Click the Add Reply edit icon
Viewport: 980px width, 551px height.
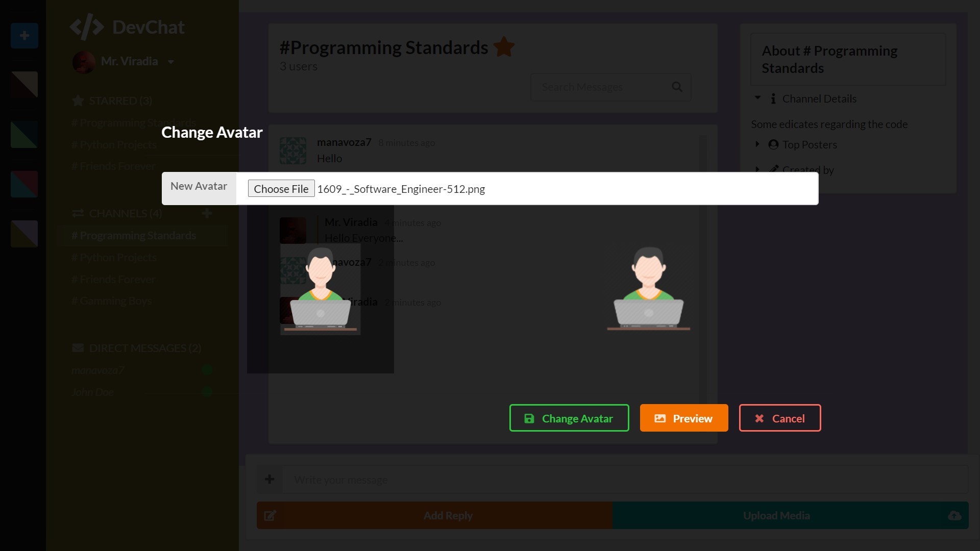(x=270, y=516)
